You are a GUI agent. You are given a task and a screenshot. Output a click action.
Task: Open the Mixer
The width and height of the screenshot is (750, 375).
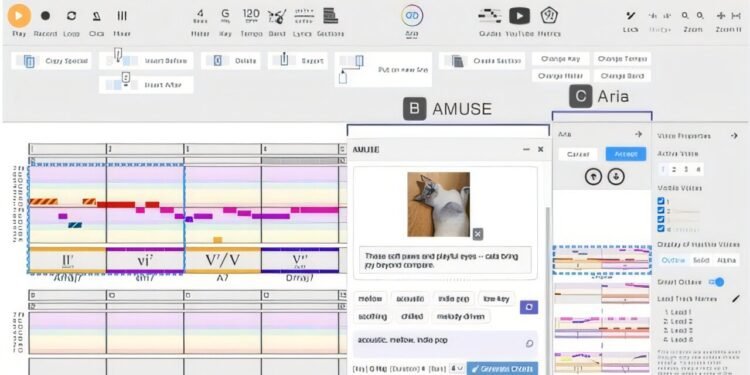tap(122, 16)
